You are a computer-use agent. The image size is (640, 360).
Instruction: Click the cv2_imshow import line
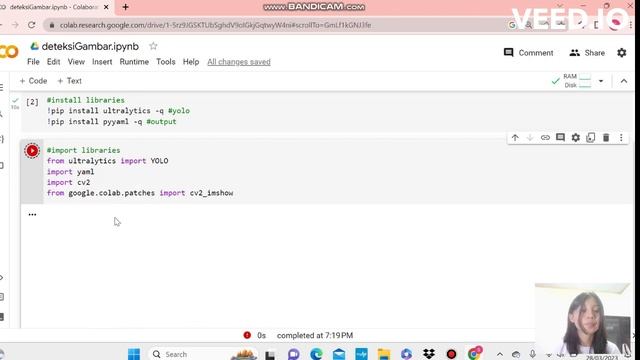[140, 193]
